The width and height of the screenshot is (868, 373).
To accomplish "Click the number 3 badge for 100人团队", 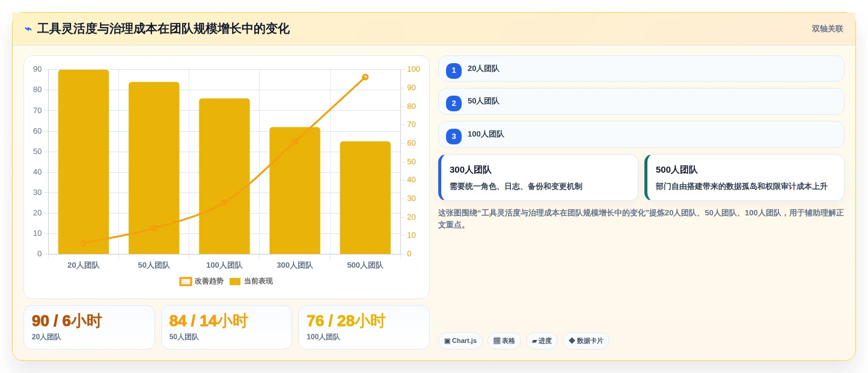I will pos(454,137).
